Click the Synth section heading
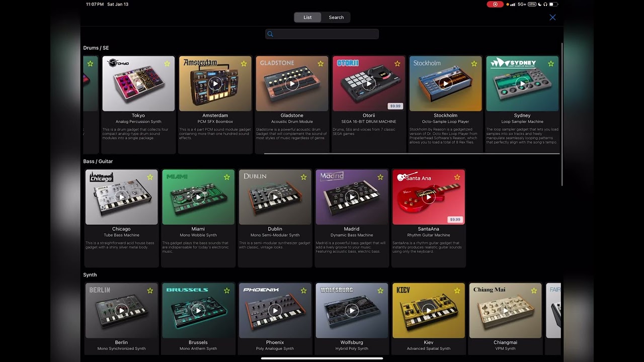This screenshot has width=644, height=362. pos(90,275)
